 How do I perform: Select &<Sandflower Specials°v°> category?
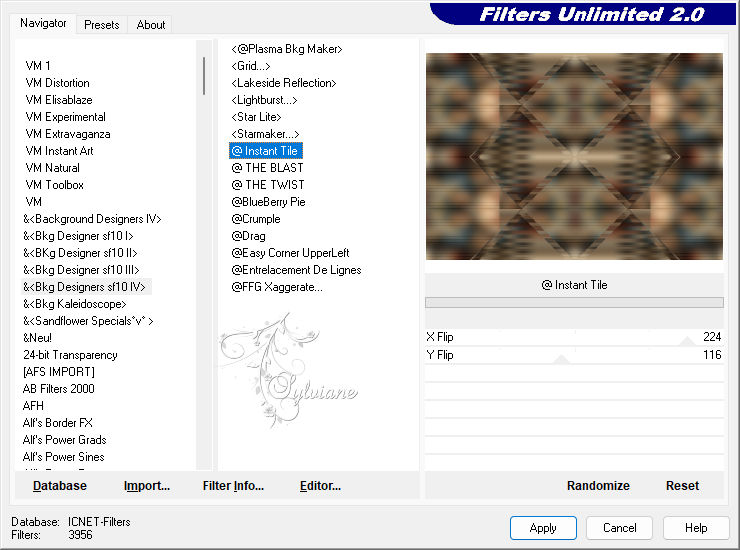coord(88,321)
